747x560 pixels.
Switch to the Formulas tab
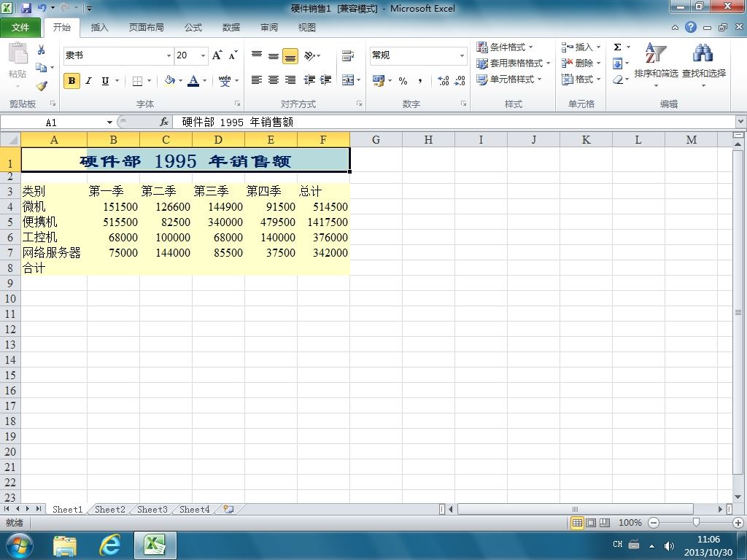click(193, 28)
